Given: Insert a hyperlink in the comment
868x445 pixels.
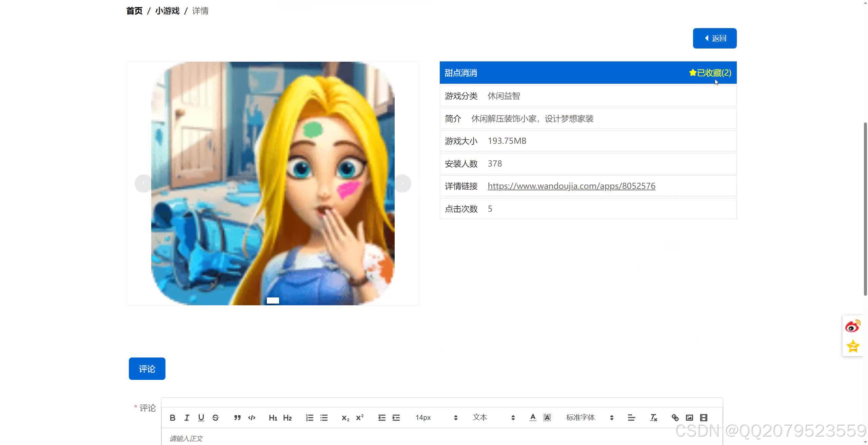Looking at the screenshot, I should [x=675, y=418].
